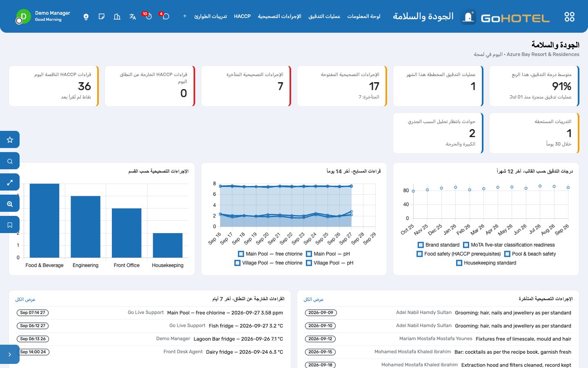This screenshot has width=588, height=368.
Task: Click the Front Office bar in chart
Action: tap(127, 233)
